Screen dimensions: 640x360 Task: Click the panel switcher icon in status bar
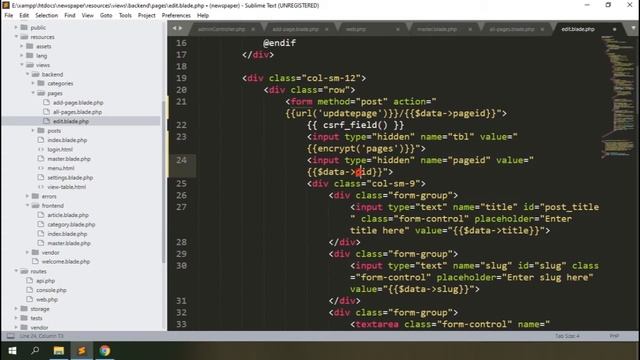point(10,336)
